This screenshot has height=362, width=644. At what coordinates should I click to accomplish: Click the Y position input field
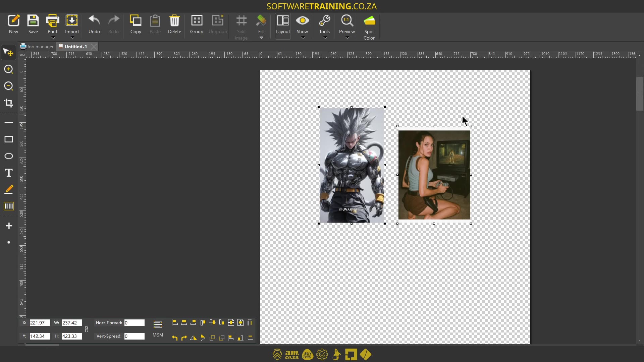[40, 336]
